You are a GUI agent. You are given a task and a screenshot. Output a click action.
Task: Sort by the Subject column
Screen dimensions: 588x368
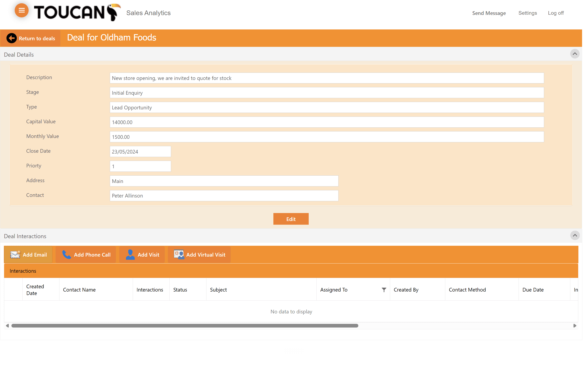coord(261,290)
